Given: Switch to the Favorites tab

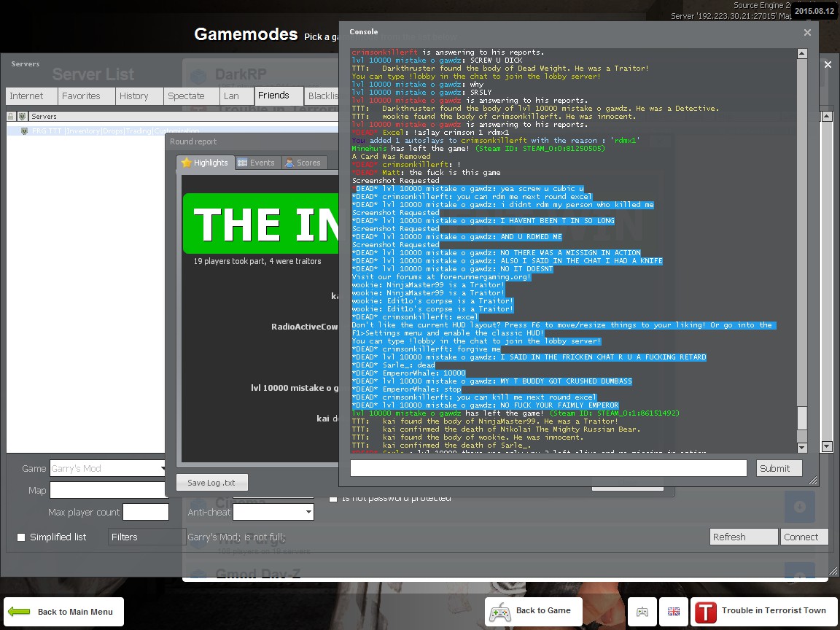Looking at the screenshot, I should 86,96.
